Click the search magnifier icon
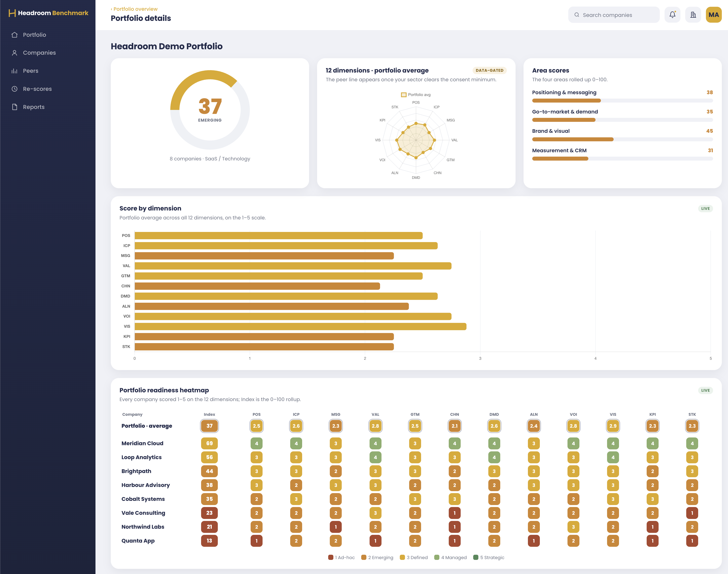 tap(577, 15)
